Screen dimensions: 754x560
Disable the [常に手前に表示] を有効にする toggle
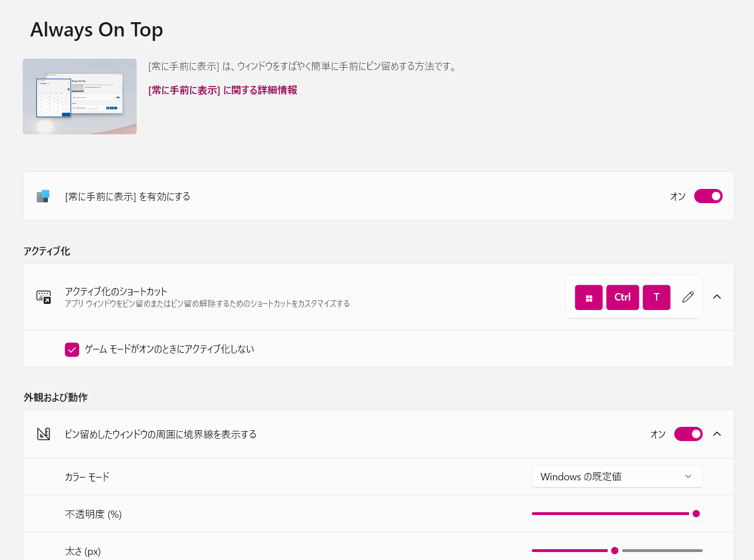pos(708,196)
